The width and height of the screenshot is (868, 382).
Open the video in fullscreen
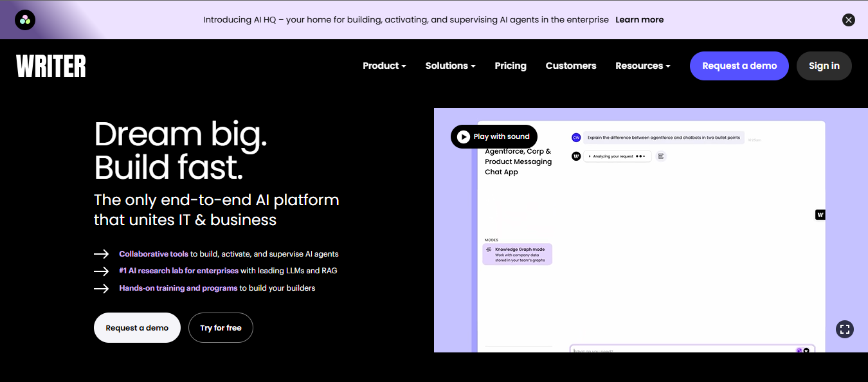845,329
